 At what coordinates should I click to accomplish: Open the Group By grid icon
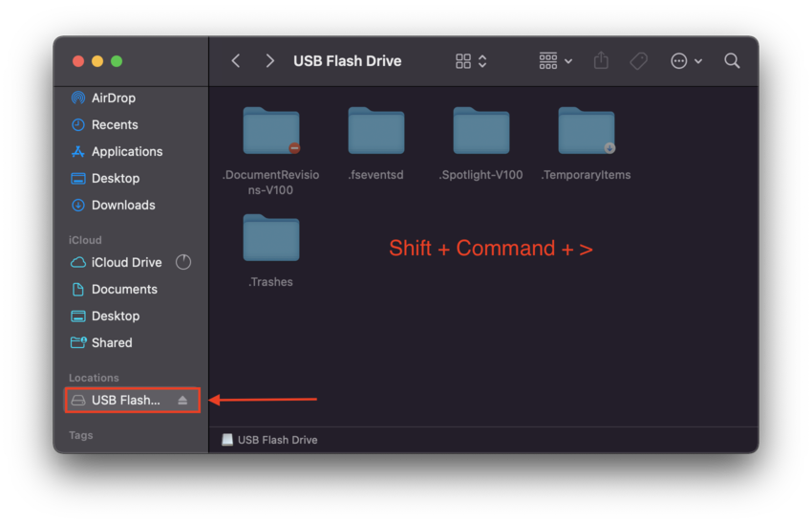(548, 60)
